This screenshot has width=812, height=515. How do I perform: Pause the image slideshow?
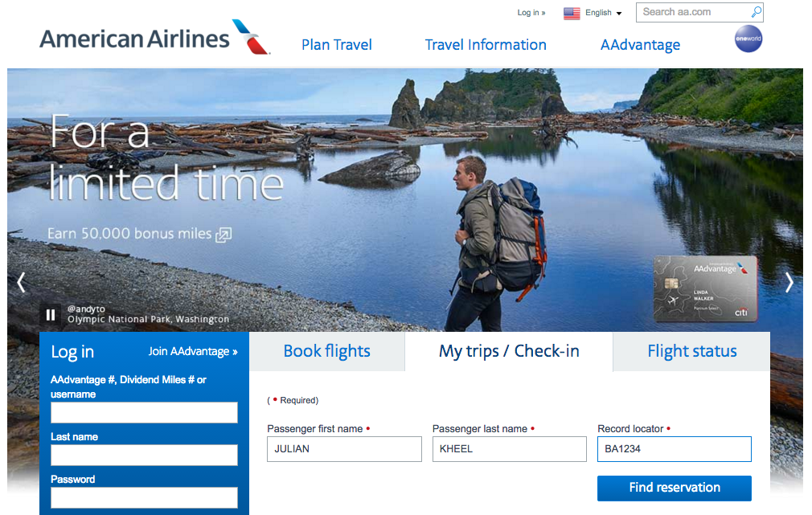click(51, 314)
